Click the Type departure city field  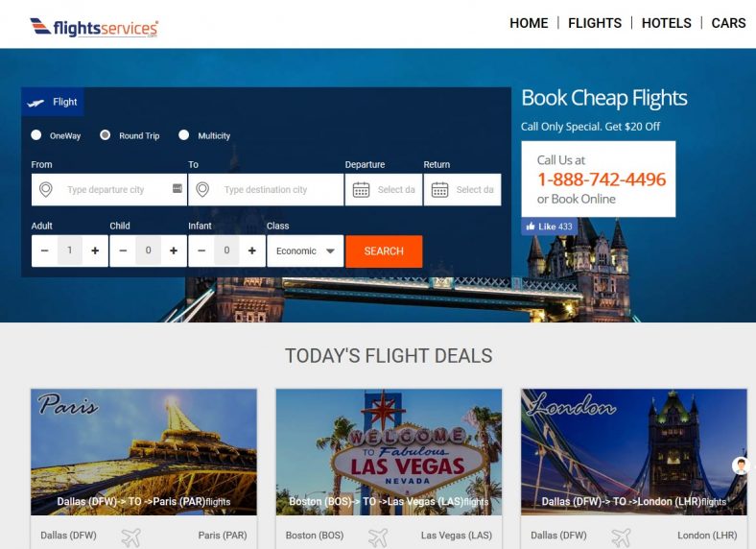[x=109, y=190]
